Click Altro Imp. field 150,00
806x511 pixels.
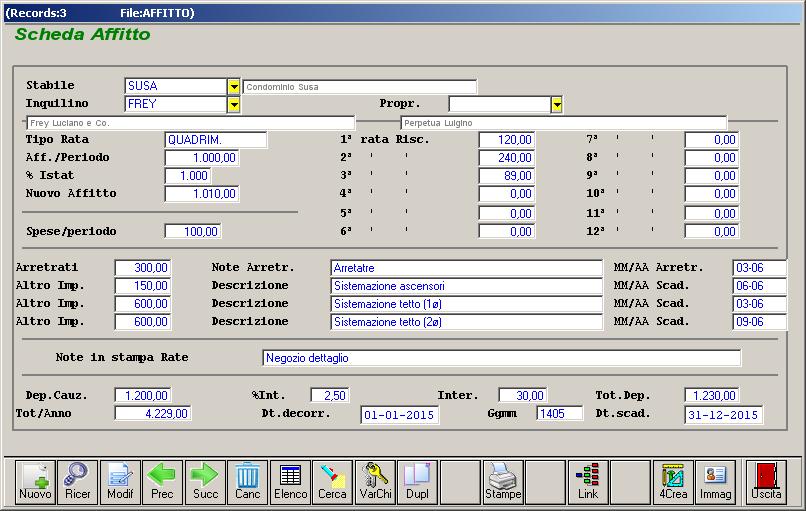(143, 286)
